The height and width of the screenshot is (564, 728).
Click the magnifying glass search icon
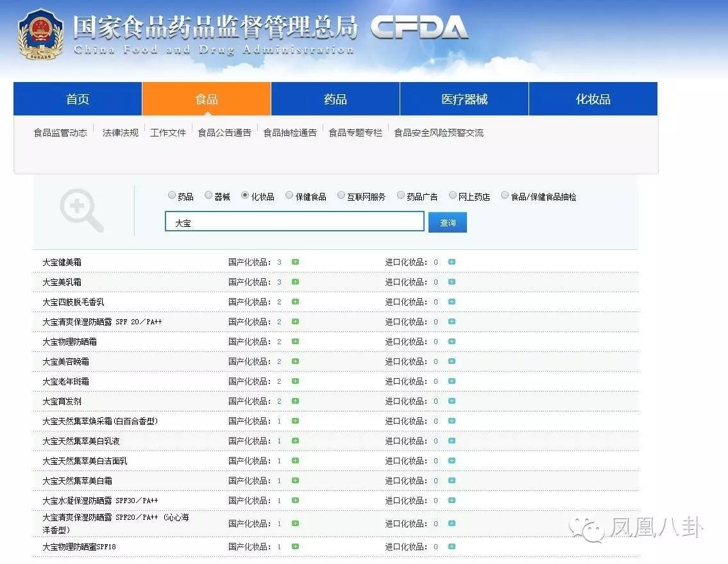pos(81,210)
